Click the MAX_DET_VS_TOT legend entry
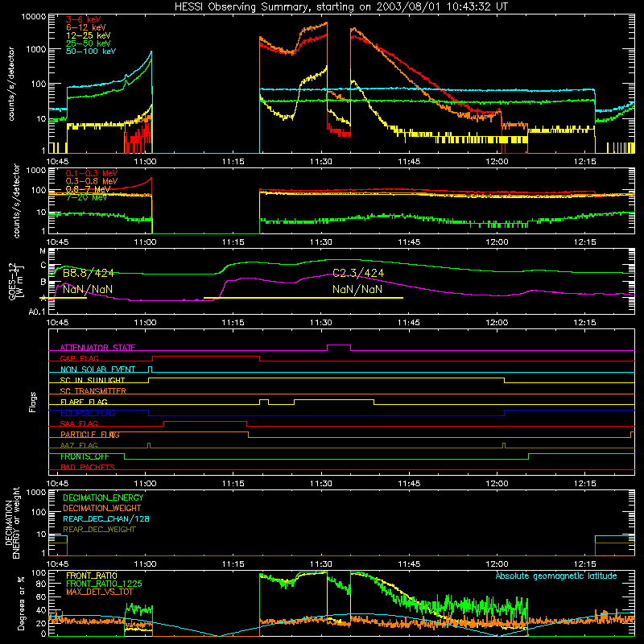The width and height of the screenshot is (644, 644). [99, 592]
